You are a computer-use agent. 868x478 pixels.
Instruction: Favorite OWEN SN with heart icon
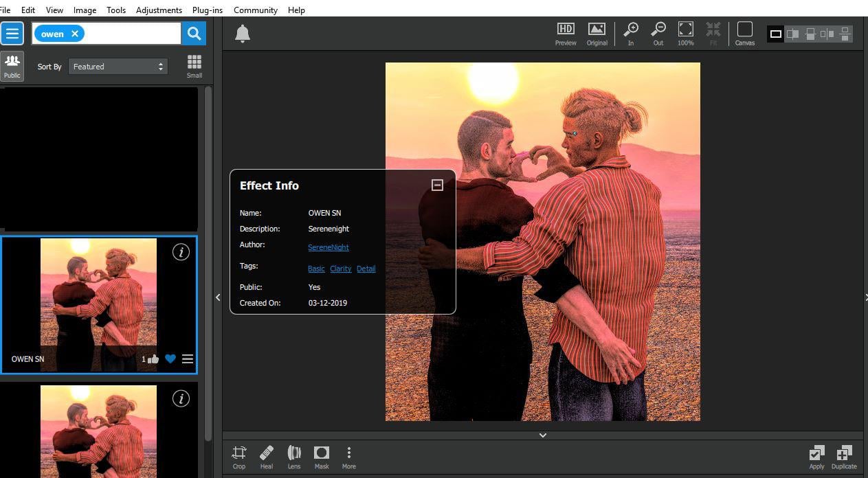point(170,359)
